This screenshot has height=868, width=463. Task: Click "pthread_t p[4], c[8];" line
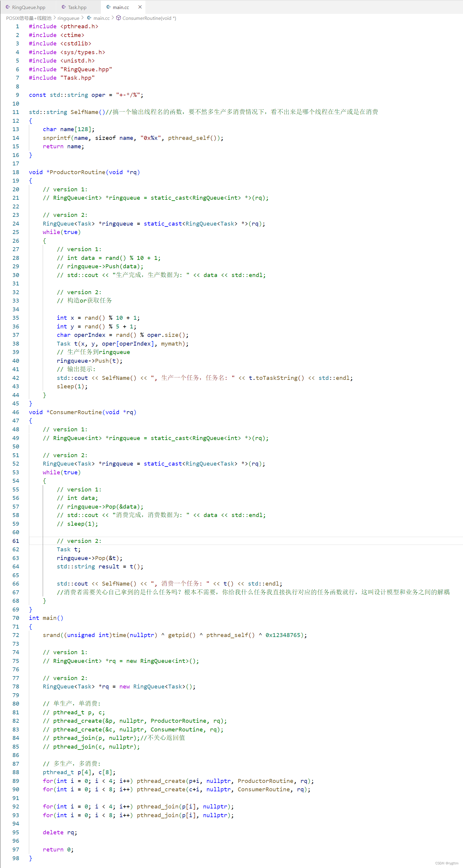pyautogui.click(x=79, y=772)
